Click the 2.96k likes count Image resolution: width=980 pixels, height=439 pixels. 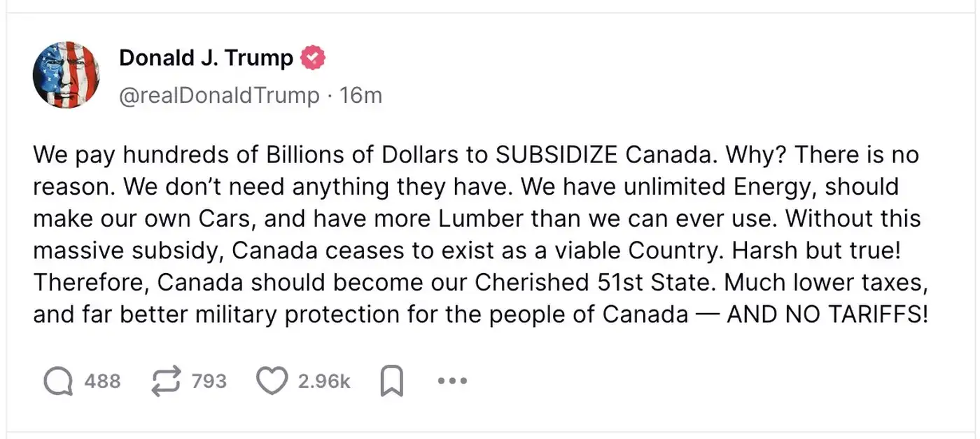[324, 382]
